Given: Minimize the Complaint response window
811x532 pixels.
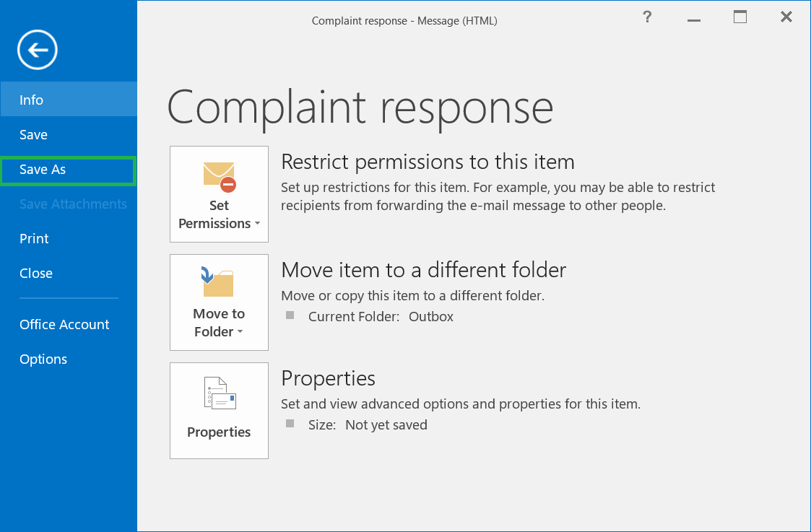Looking at the screenshot, I should tap(694, 19).
